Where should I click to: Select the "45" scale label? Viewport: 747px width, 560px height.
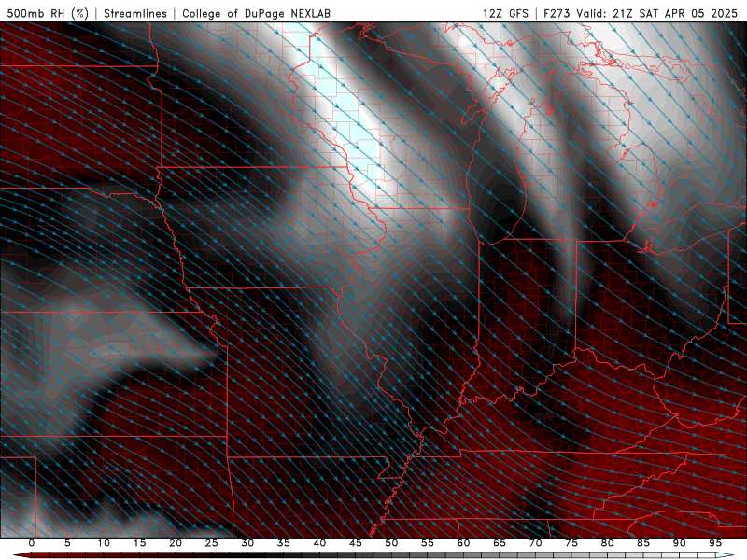[356, 543]
